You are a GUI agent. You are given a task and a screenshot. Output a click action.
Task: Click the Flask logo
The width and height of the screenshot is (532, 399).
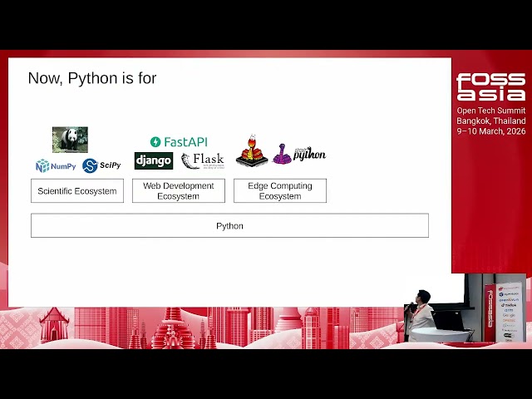pyautogui.click(x=203, y=160)
